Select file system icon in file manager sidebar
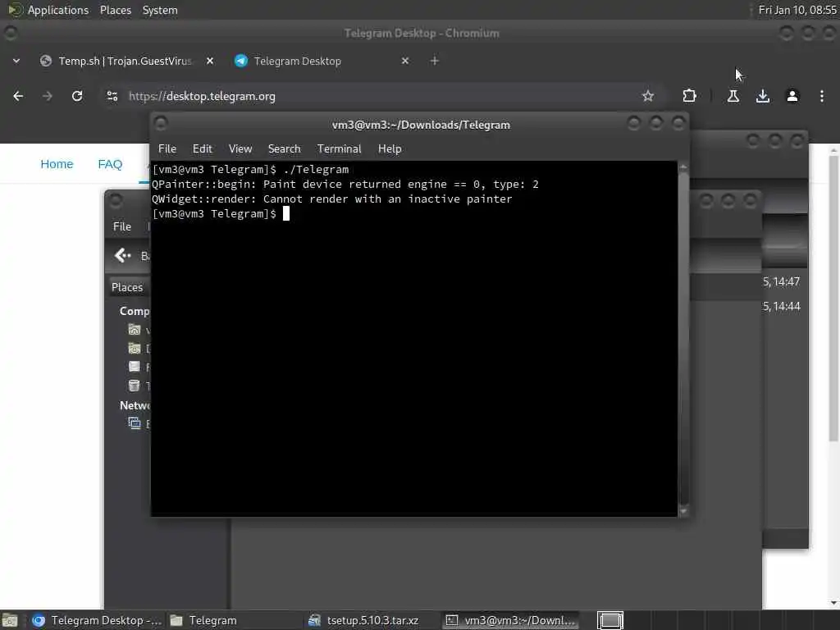Screen dimensions: 840x630 (x=135, y=367)
